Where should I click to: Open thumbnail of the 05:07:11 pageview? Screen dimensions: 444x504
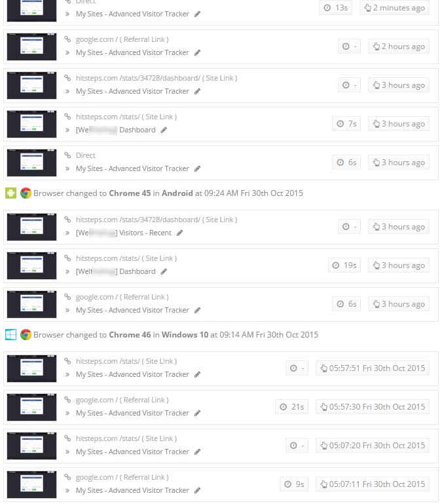click(32, 484)
